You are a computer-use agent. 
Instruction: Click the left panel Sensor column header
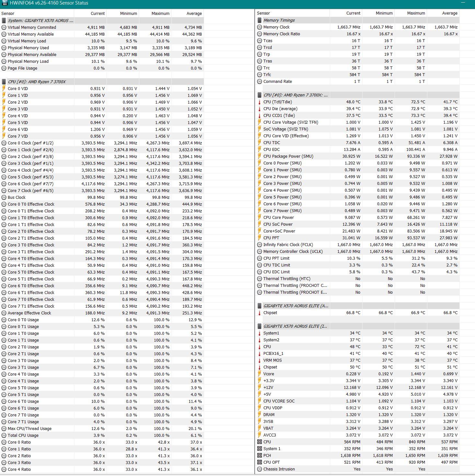(x=37, y=13)
